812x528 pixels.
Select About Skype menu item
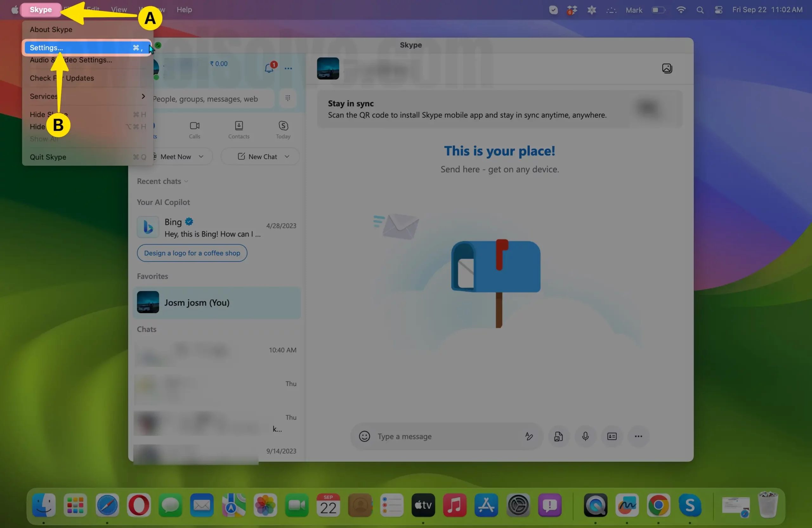(x=87, y=29)
